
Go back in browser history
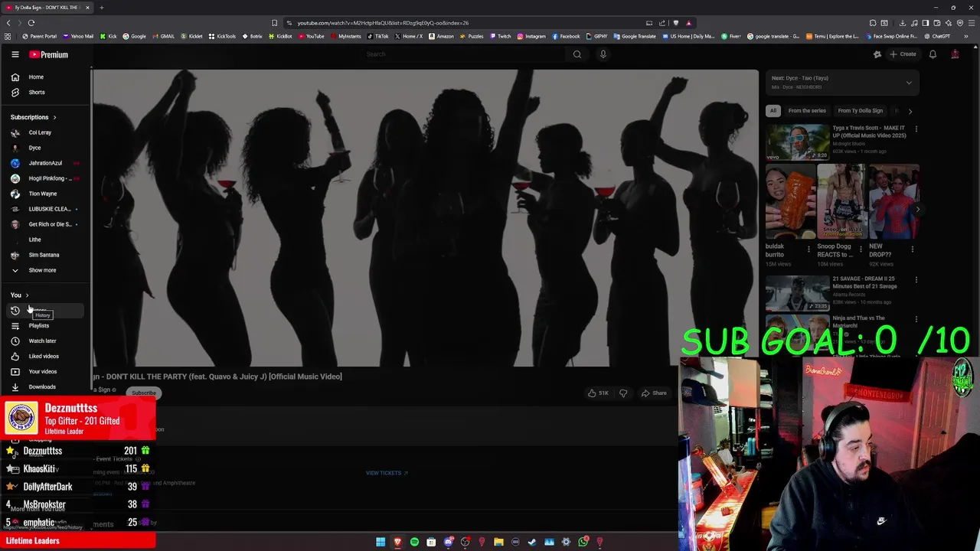point(8,23)
